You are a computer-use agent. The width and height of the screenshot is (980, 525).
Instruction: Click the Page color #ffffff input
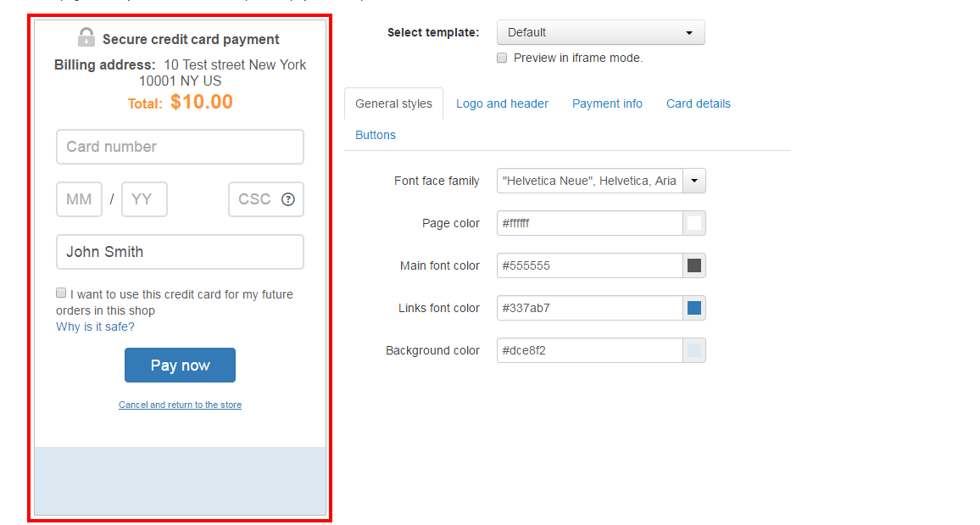pos(590,223)
